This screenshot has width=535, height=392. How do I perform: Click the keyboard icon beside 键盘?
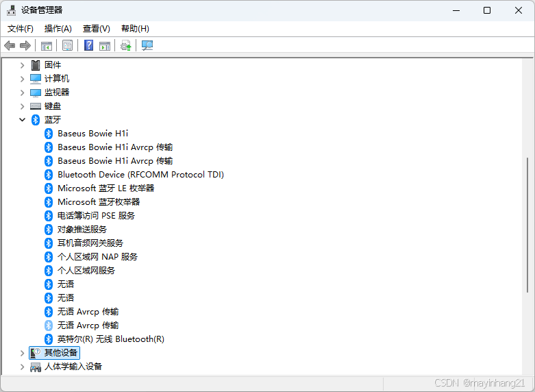(x=36, y=106)
